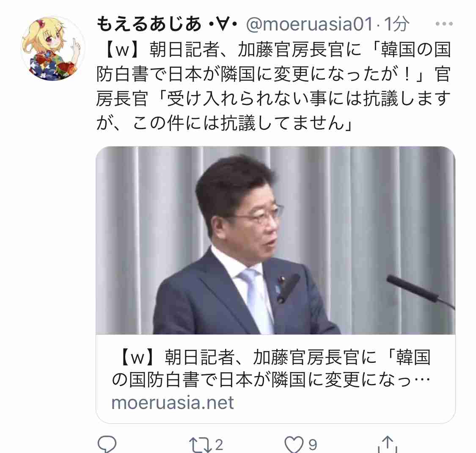Open the blonde anime girl profile avatar

click(52, 48)
